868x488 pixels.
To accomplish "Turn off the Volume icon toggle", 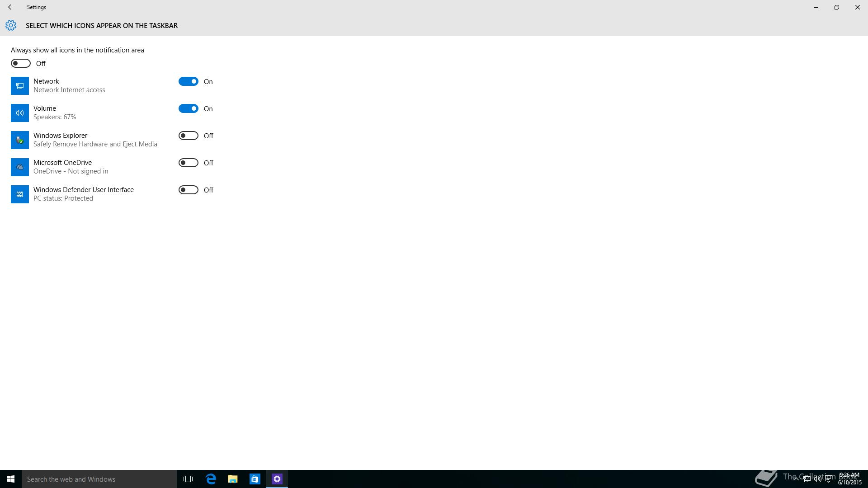I will tap(189, 108).
